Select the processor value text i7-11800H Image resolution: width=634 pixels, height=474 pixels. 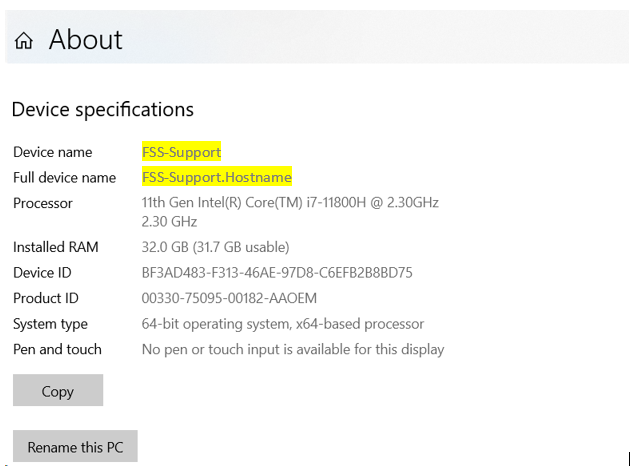(x=336, y=202)
